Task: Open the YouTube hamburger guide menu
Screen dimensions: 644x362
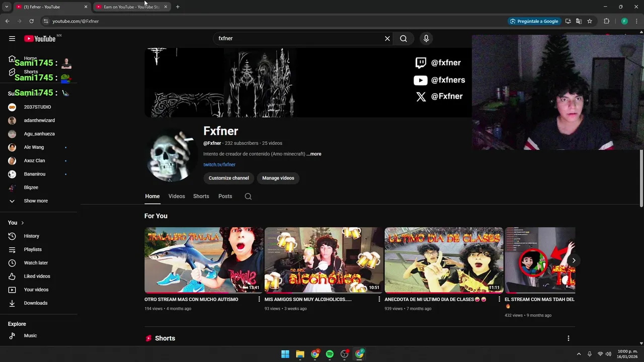Action: click(12, 39)
